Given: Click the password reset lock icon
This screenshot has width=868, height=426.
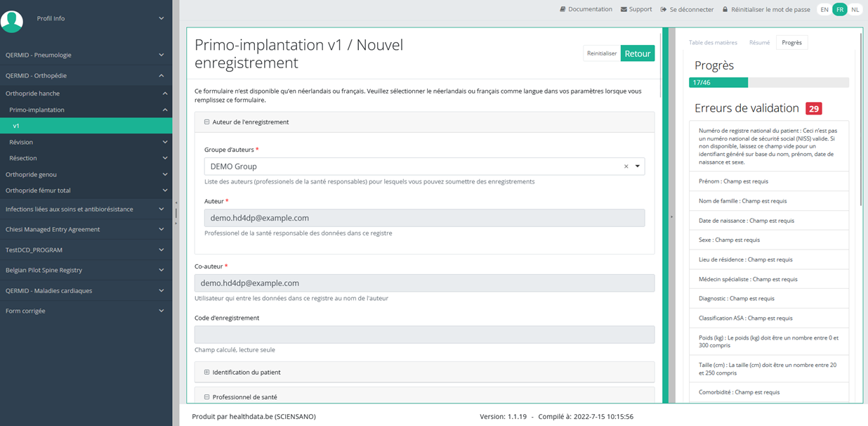Looking at the screenshot, I should 725,10.
